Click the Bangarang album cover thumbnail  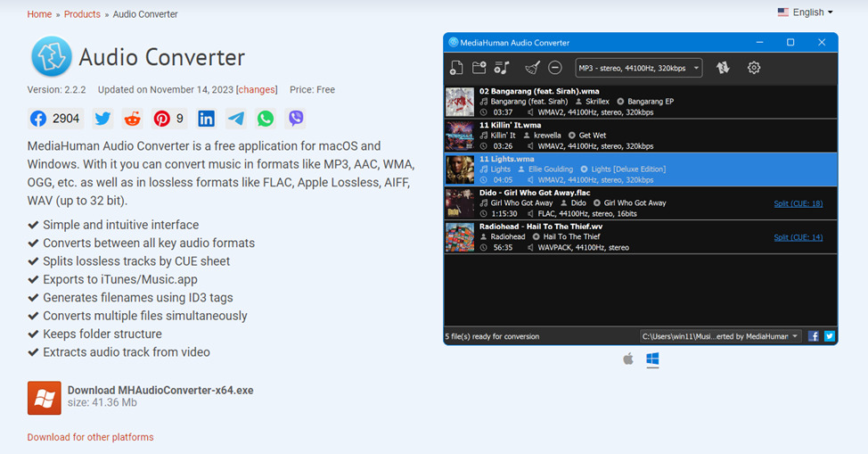coord(460,102)
